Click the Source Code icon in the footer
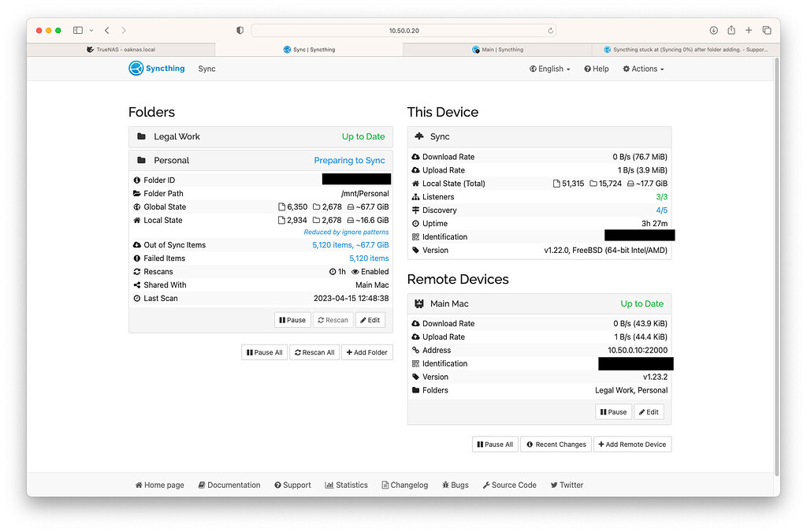The width and height of the screenshot is (807, 532). (x=486, y=485)
